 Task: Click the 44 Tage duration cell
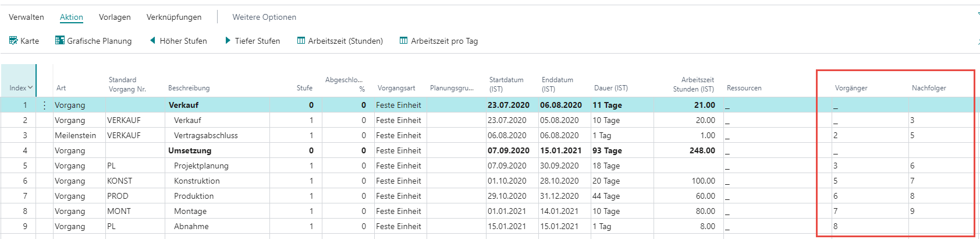click(606, 196)
